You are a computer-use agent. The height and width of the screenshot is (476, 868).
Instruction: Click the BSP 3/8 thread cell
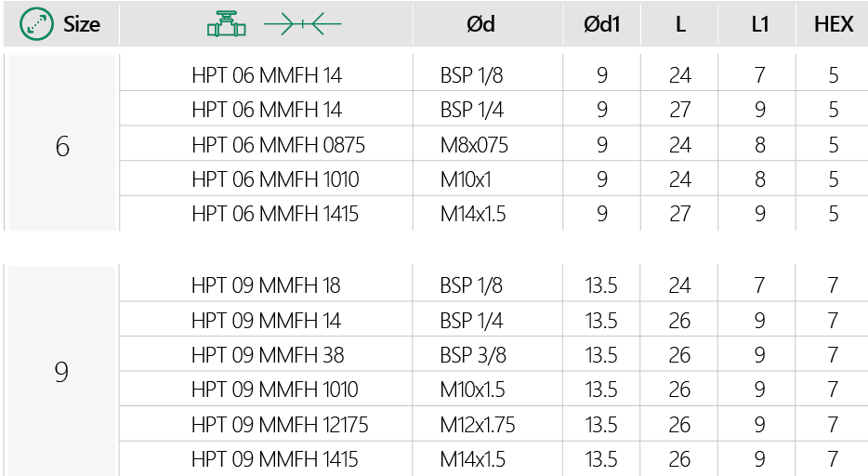pyautogui.click(x=471, y=355)
